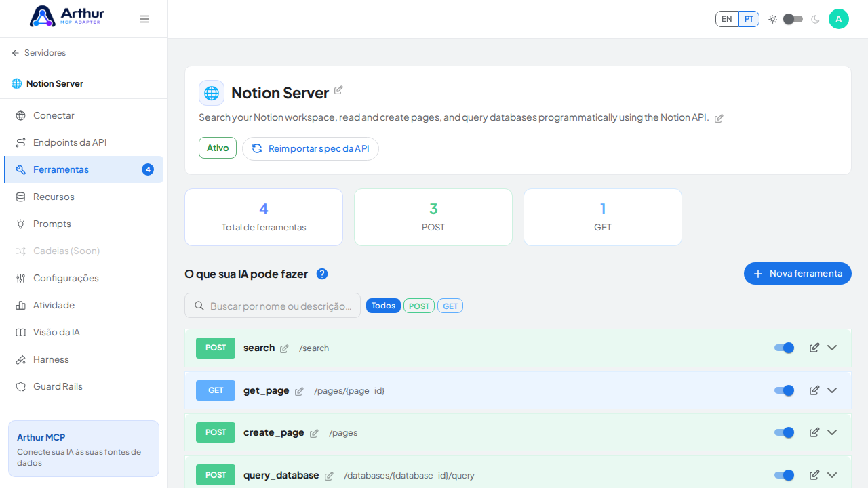Screen dimensions: 868x488
Task: Disable the get_page tool toggle
Action: (784, 390)
